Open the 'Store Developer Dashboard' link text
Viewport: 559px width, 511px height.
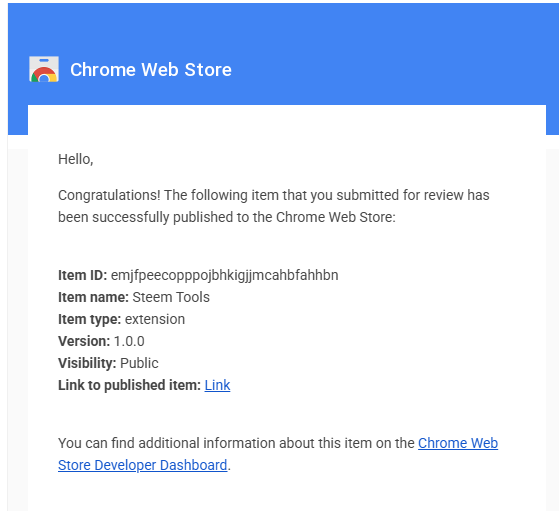(x=143, y=465)
